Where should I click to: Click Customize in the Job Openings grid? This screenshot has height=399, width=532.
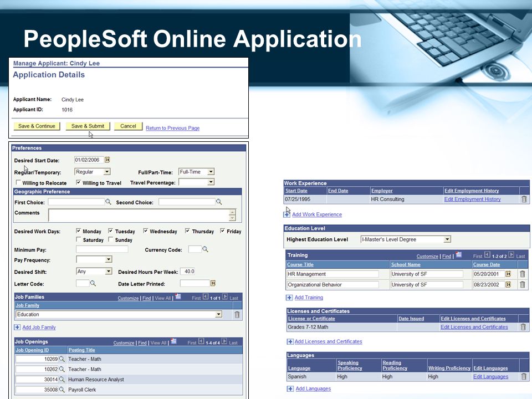(x=124, y=343)
